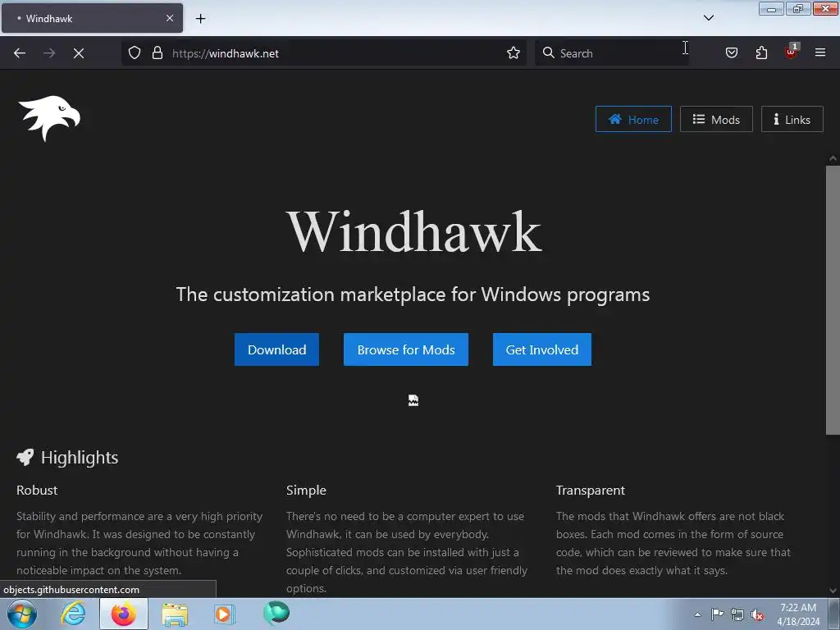Select the Windhawk browser tab
The height and width of the screenshot is (630, 840).
tap(92, 18)
